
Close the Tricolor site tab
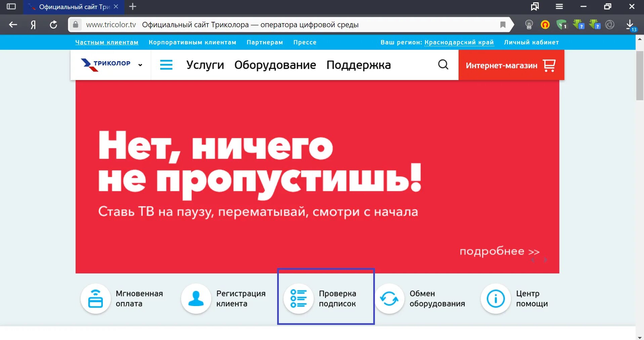[x=116, y=6]
